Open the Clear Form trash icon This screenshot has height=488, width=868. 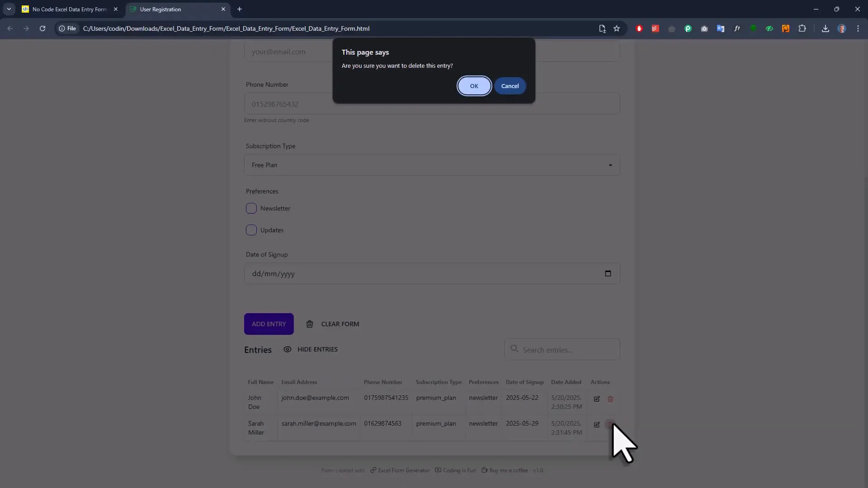(310, 324)
